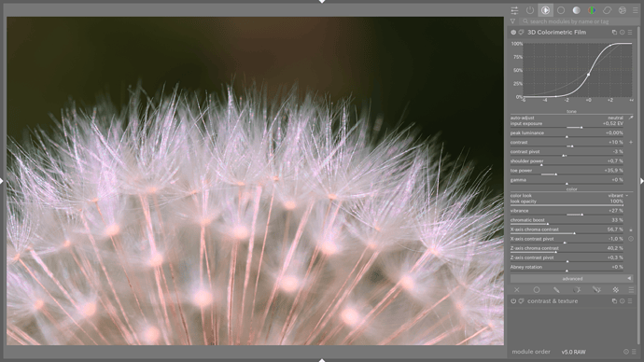Reset 3D Colorimetric Film parameters
The height and width of the screenshot is (362, 644).
(x=623, y=32)
